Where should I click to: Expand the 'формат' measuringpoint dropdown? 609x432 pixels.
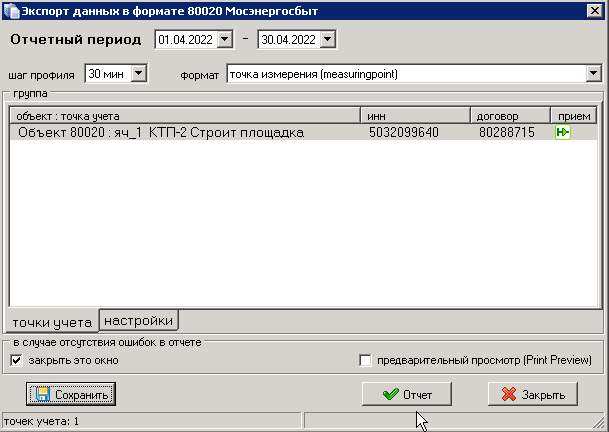click(593, 73)
